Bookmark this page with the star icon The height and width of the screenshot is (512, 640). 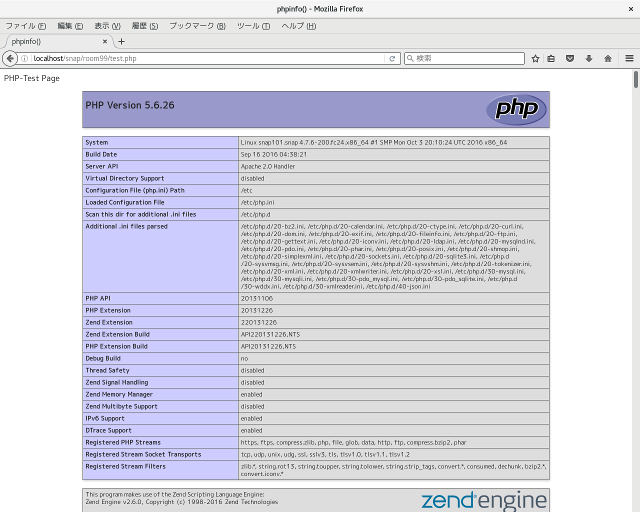tap(536, 58)
